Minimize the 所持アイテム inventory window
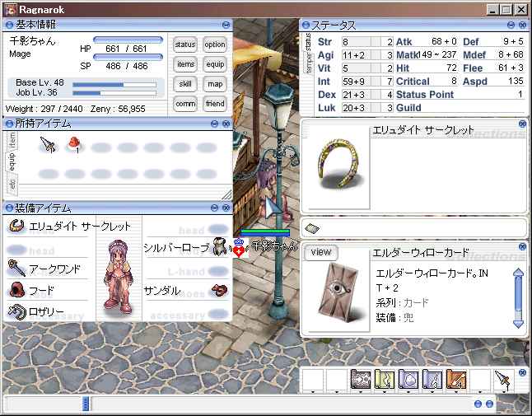 214,124
